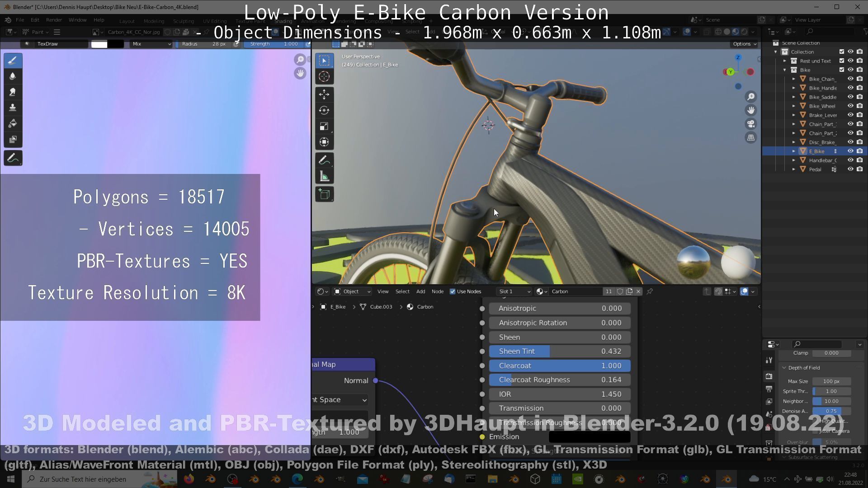This screenshot has height=488, width=868.
Task: Select the Draw brush tool
Action: tap(13, 61)
